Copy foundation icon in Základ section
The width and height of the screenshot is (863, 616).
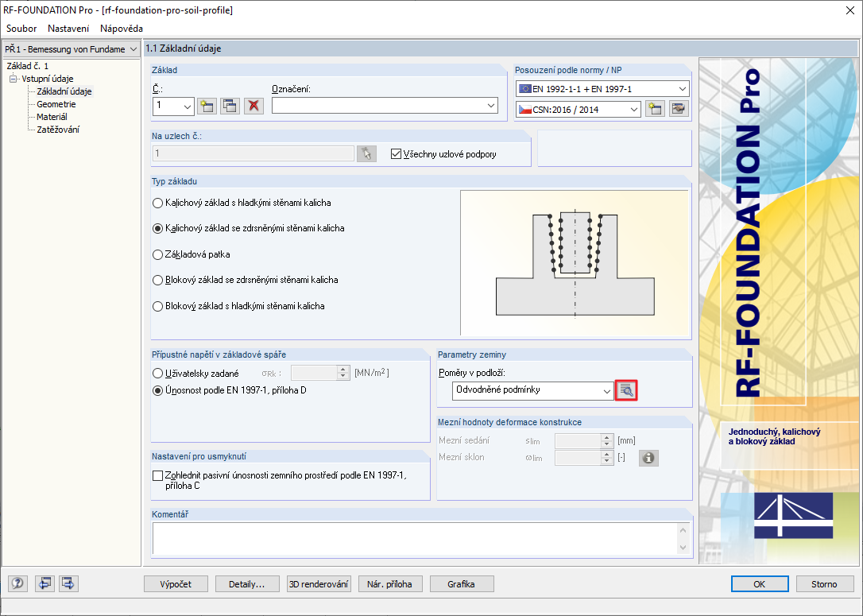(x=230, y=106)
